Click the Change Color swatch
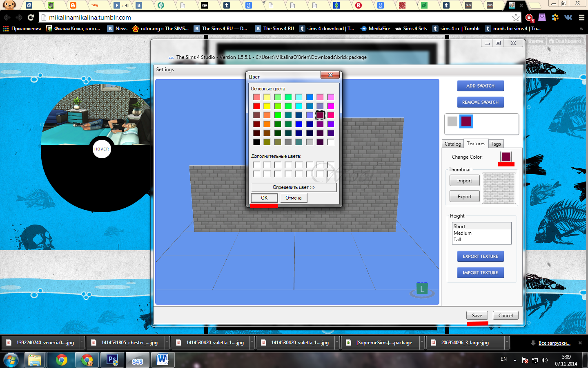The height and width of the screenshot is (368, 588). pos(506,157)
